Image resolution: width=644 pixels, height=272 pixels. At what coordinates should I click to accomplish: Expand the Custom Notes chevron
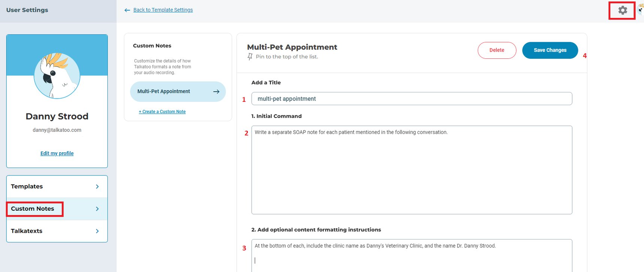[x=97, y=209]
